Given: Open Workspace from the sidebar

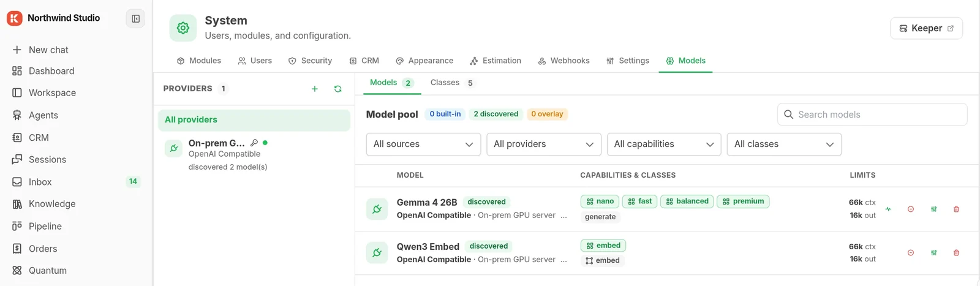Looking at the screenshot, I should [x=44, y=93].
